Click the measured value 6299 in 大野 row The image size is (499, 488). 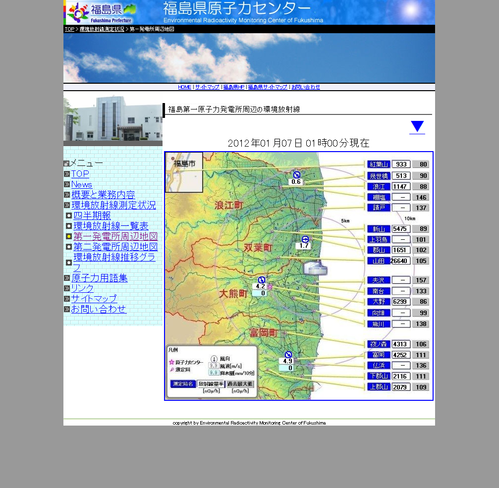click(x=401, y=302)
